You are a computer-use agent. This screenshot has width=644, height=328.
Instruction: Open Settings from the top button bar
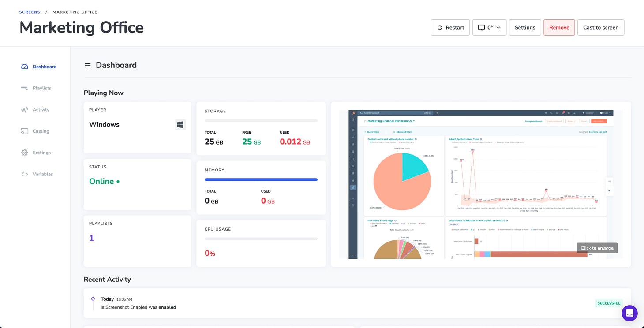click(524, 27)
